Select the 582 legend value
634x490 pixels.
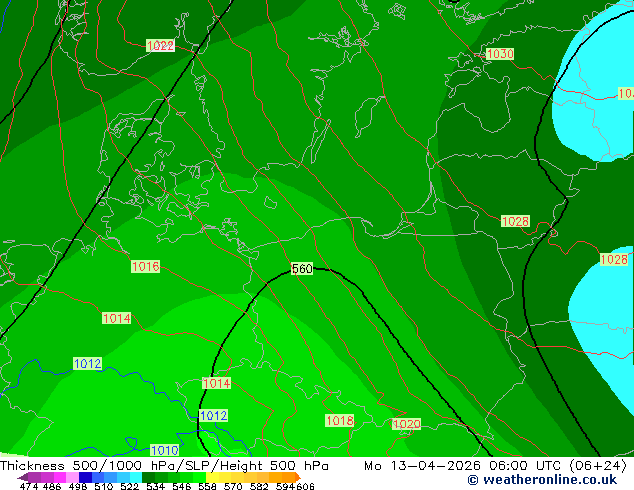click(259, 486)
